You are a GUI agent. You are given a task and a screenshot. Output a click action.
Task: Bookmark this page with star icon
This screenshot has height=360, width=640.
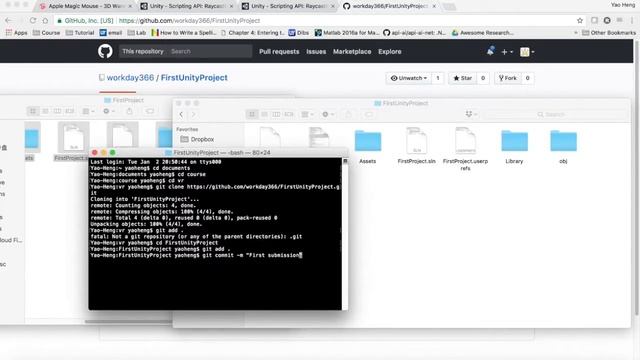(x=580, y=20)
